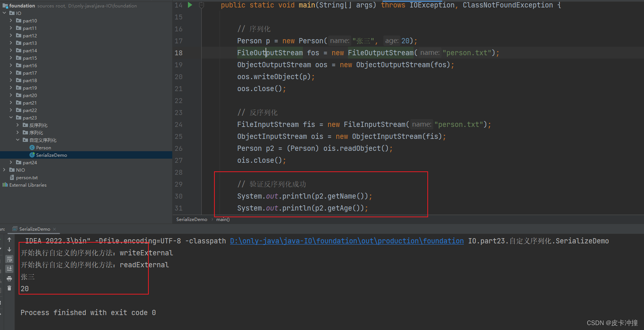This screenshot has height=330, width=644.
Task: Collapse the 自定义序列化 package
Action: (18, 140)
